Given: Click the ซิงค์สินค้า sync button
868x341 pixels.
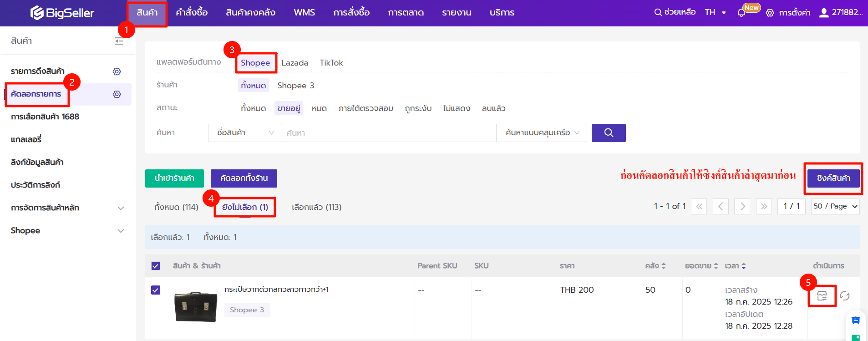Looking at the screenshot, I should pyautogui.click(x=833, y=178).
